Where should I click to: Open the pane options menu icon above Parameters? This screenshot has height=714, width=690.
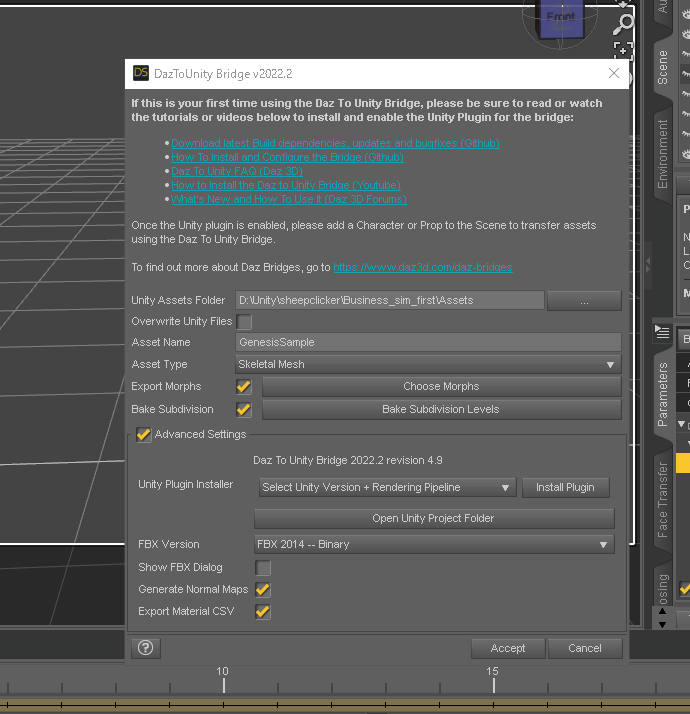pos(662,332)
